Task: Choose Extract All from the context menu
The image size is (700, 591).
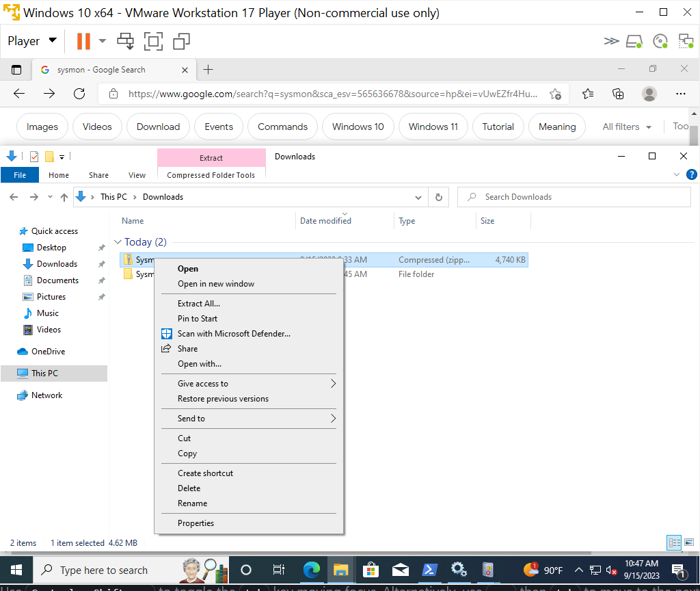Action: pyautogui.click(x=198, y=303)
